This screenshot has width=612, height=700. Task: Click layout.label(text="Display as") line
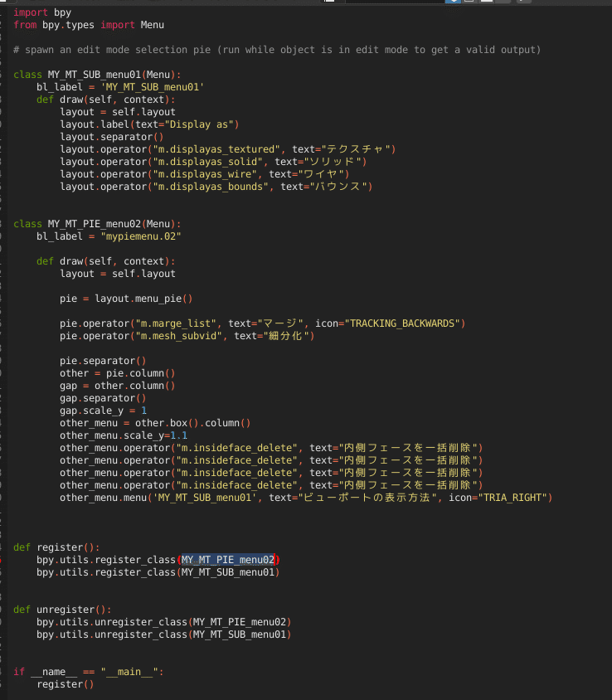[x=149, y=124]
